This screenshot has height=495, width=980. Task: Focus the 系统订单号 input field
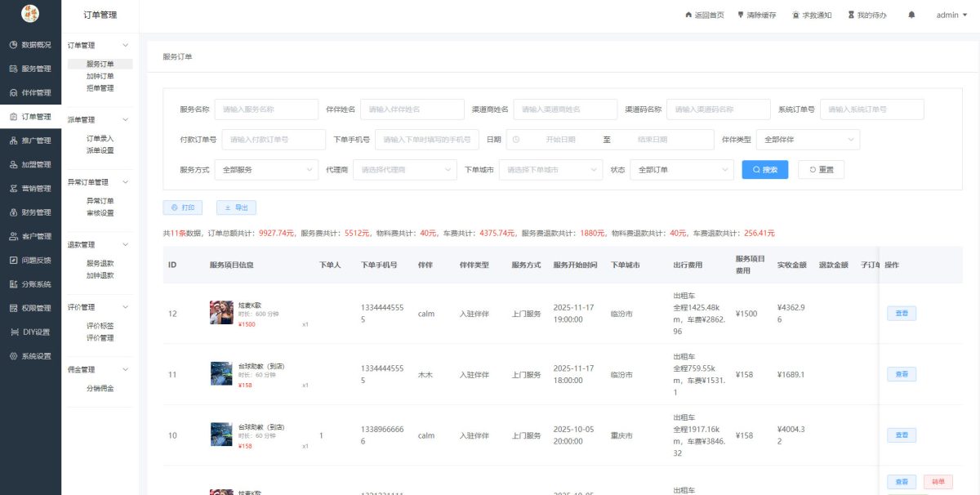tap(872, 109)
